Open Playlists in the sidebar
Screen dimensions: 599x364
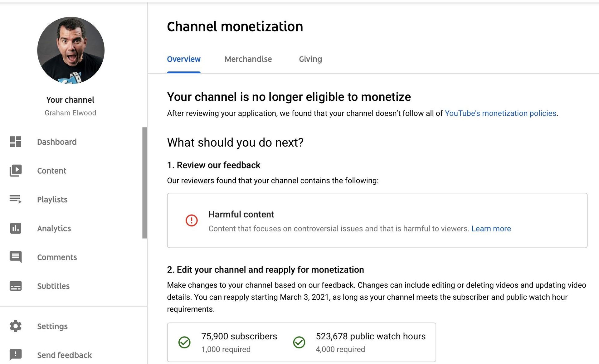tap(52, 200)
